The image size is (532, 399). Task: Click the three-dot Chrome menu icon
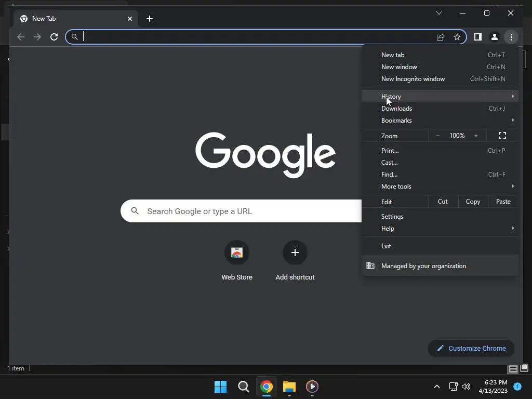(511, 37)
